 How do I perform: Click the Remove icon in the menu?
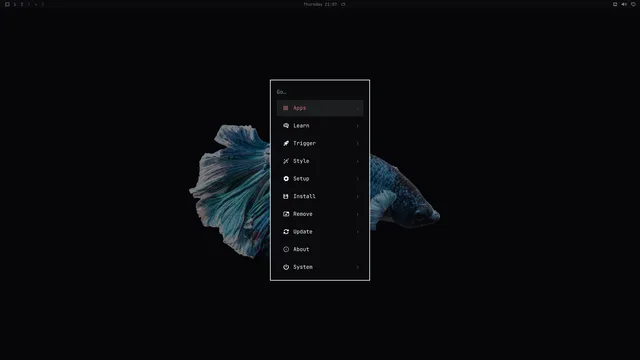(286, 214)
